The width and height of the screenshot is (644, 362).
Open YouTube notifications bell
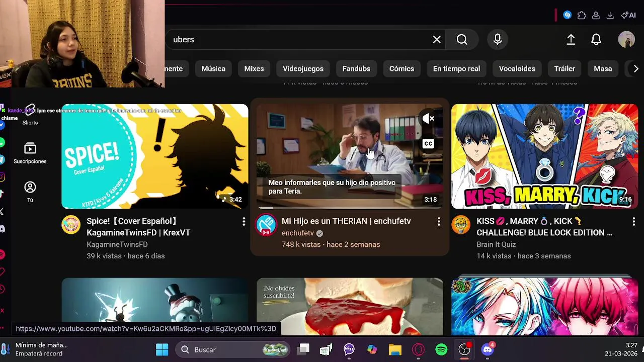pyautogui.click(x=596, y=40)
